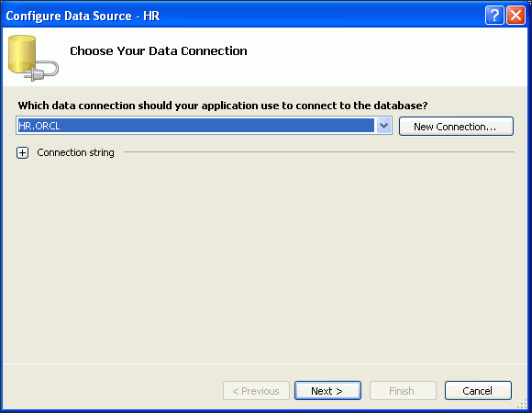The height and width of the screenshot is (413, 532).
Task: Click the resize grip in dialog corner
Action: tap(522, 404)
